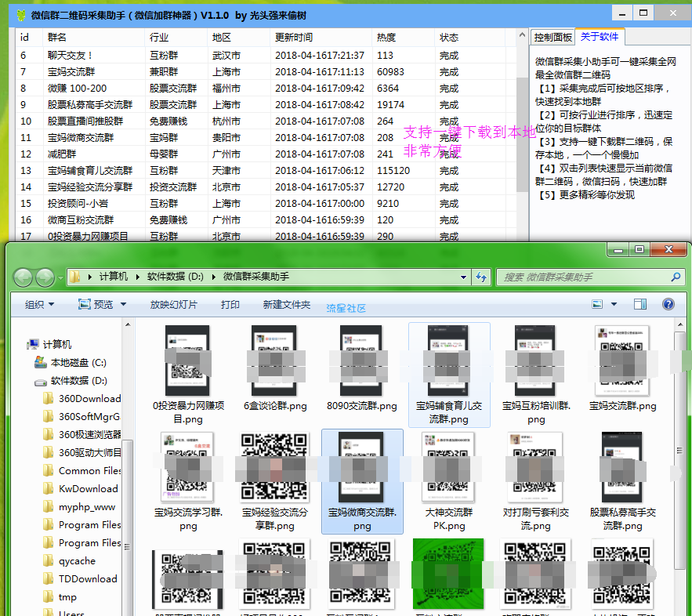Click the Back arrow in Explorer window

click(x=23, y=277)
